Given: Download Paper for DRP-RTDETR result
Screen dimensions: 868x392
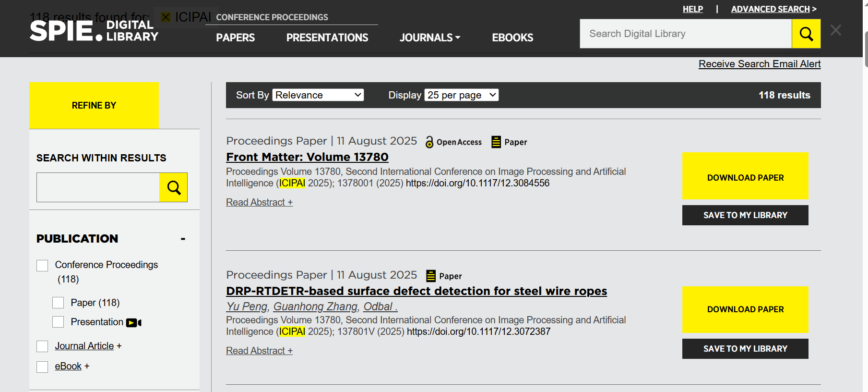Looking at the screenshot, I should point(745,310).
